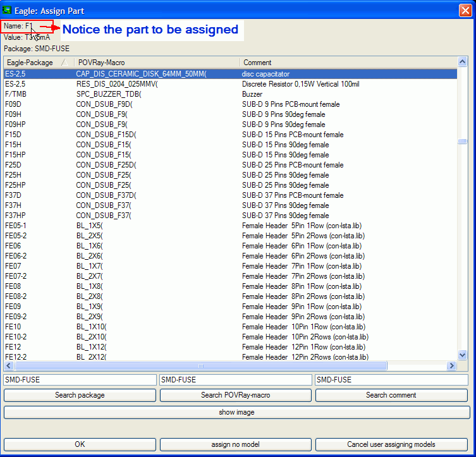The width and height of the screenshot is (476, 457).
Task: Click the Search package button
Action: [x=80, y=395]
